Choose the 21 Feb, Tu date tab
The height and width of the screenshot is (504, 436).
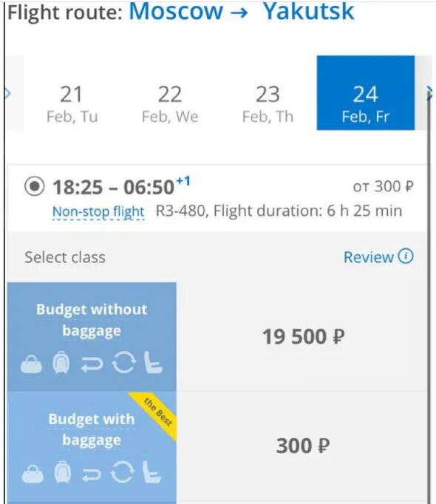72,104
